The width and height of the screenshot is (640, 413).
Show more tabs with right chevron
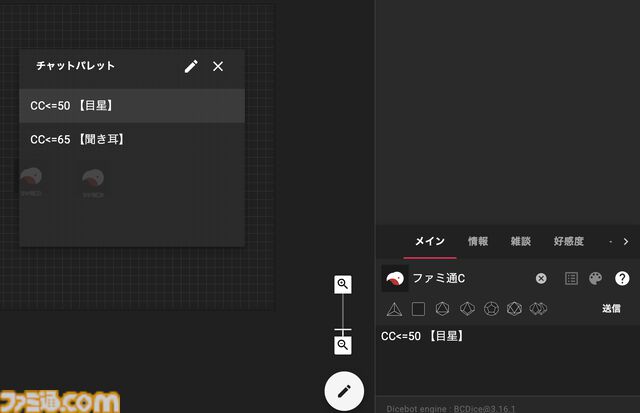(x=626, y=242)
